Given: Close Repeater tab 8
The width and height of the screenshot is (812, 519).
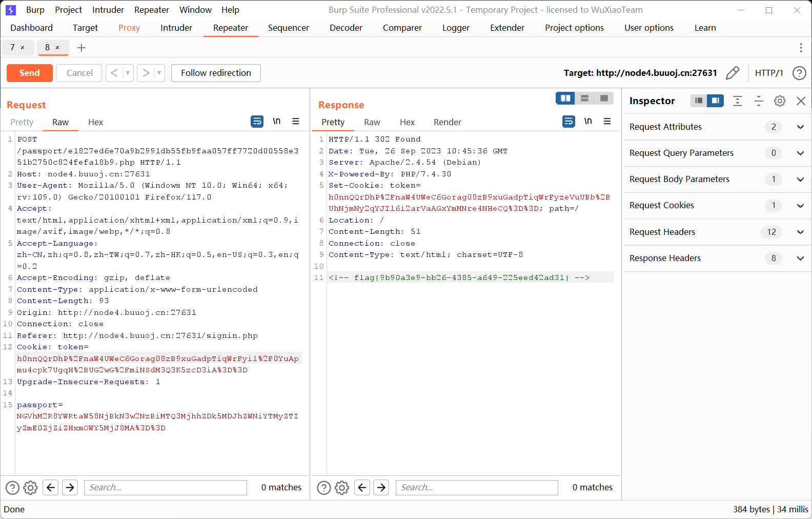Looking at the screenshot, I should [57, 48].
